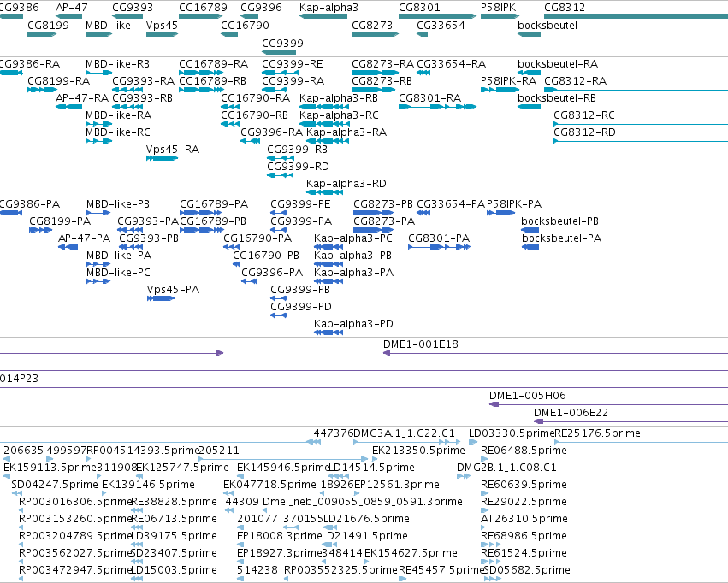
Task: Click the CG33654-RA transcript label
Action: (x=452, y=63)
